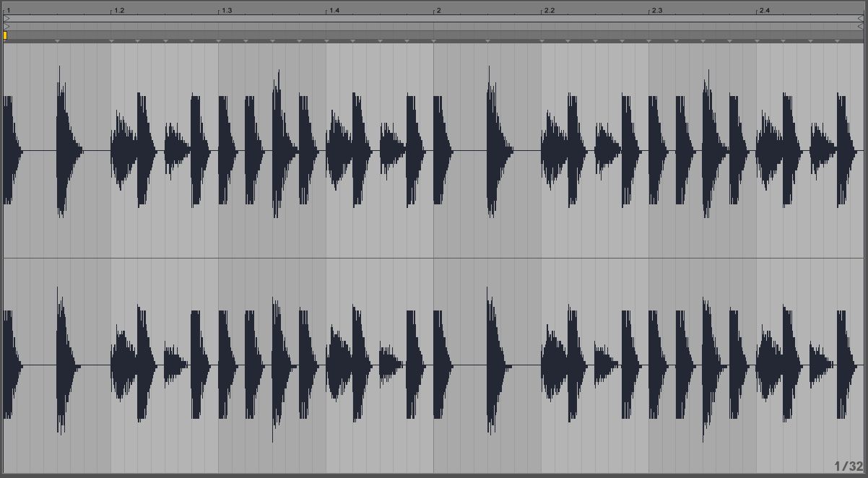Click the '2.3' beat label in the ruler
Image resolution: width=868 pixels, height=478 pixels.
tap(657, 11)
